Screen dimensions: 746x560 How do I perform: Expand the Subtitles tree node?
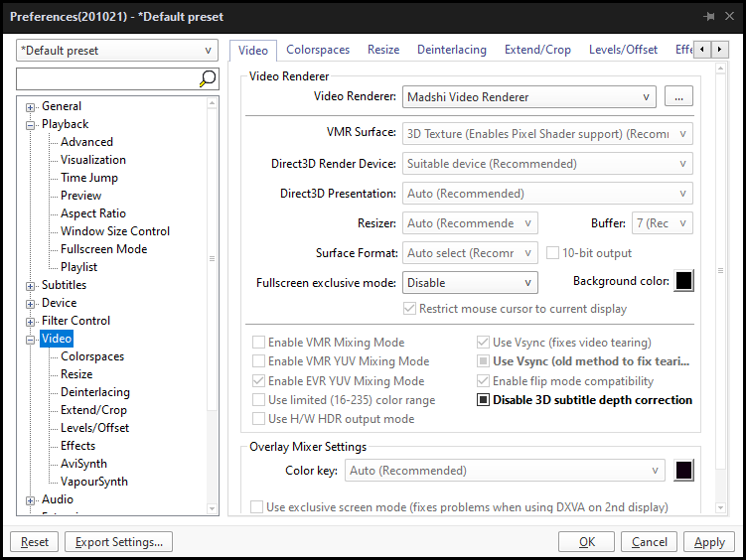pos(30,286)
